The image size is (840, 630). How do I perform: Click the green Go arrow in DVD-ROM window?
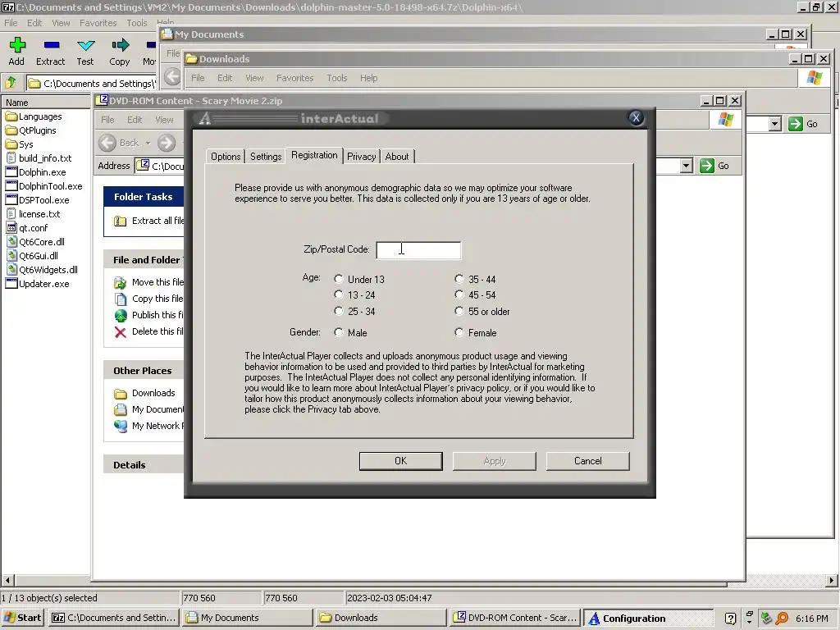tap(706, 166)
